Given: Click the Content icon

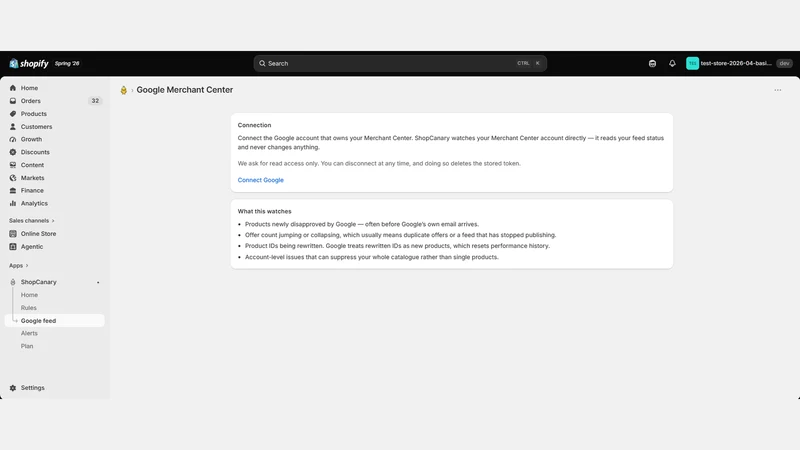Looking at the screenshot, I should coord(13,165).
